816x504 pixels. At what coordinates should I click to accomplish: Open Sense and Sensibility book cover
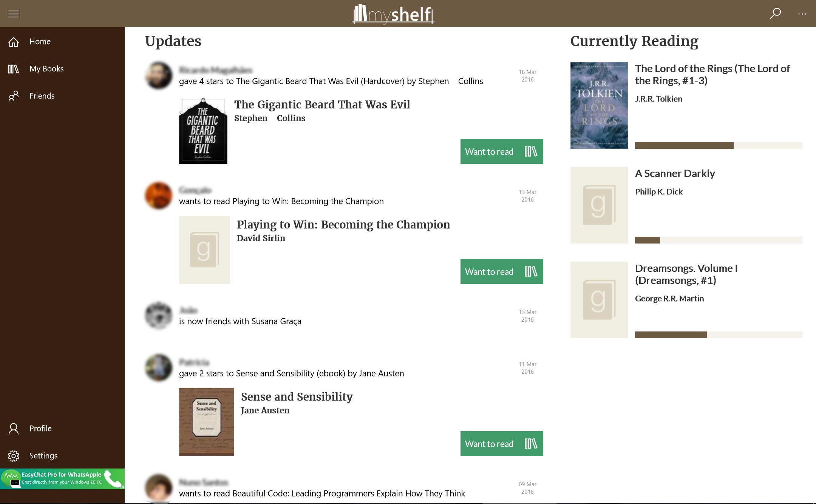(x=207, y=422)
